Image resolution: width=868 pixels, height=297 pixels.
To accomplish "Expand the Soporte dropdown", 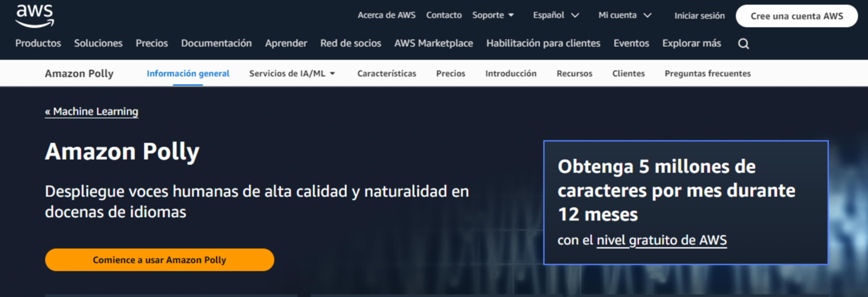I will [493, 15].
